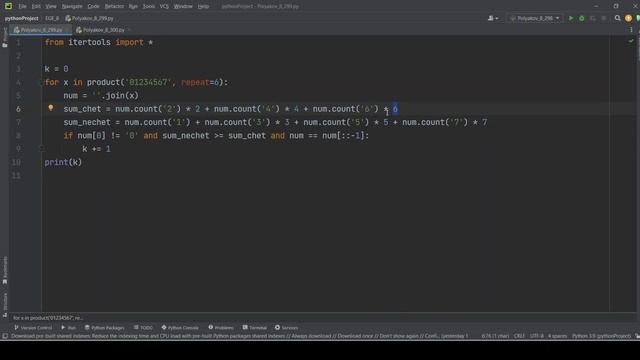This screenshot has height=360, width=640.
Task: Change line separator CRLF in status bar
Action: tap(519, 336)
